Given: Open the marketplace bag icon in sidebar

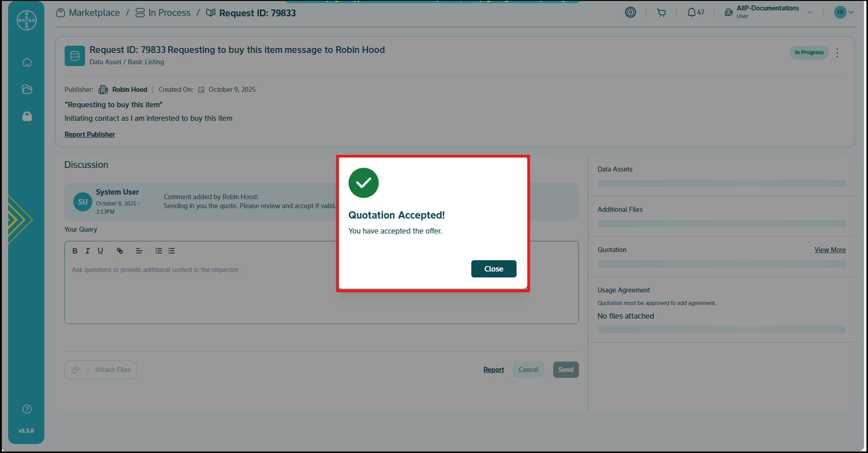Looking at the screenshot, I should click(27, 117).
